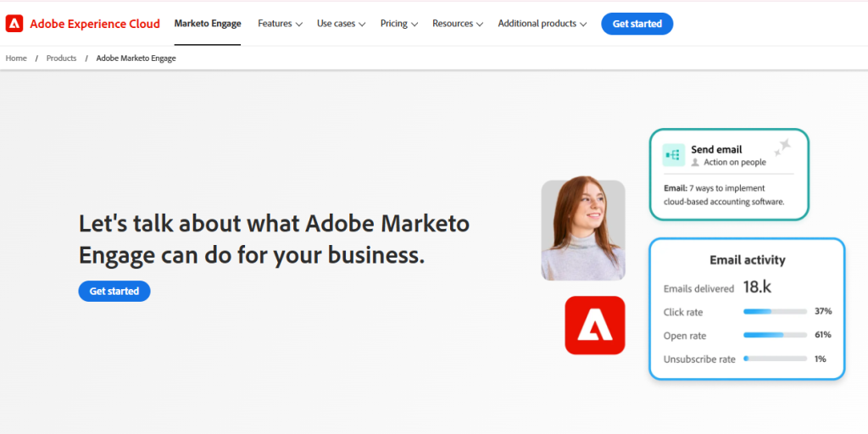Click the Action on people label
The image size is (868, 434).
735,162
